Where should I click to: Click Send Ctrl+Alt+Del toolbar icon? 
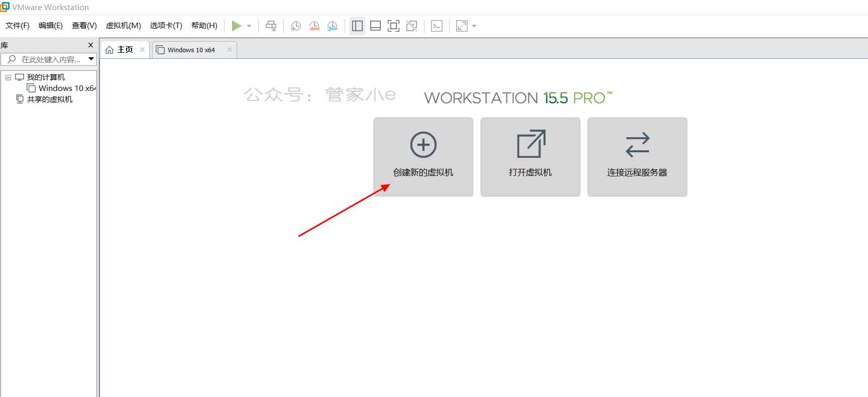click(x=271, y=26)
